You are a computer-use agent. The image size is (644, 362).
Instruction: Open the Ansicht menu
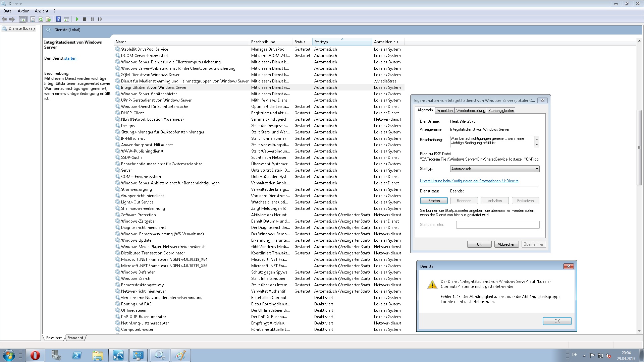42,11
